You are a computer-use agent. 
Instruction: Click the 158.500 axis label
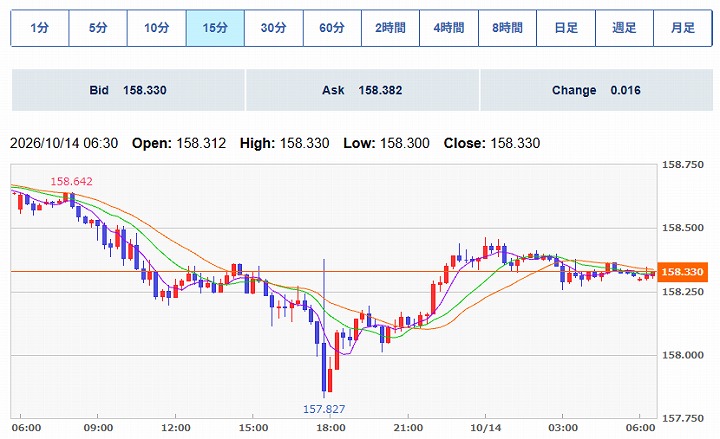682,228
